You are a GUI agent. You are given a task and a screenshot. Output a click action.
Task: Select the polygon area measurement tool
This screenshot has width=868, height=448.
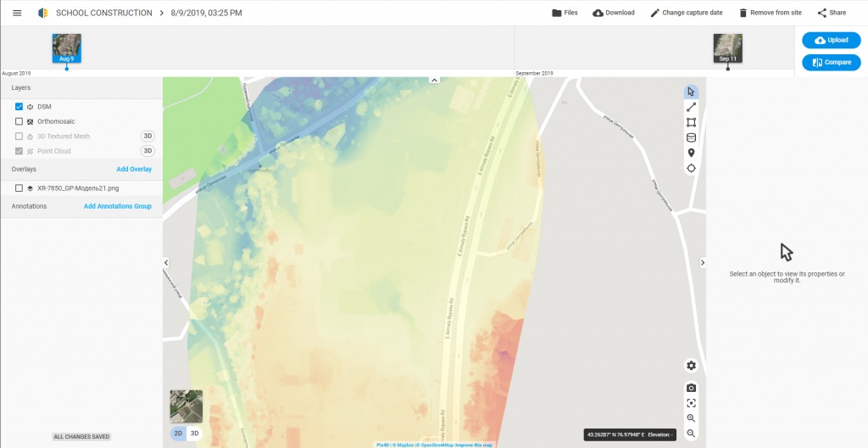coord(691,122)
